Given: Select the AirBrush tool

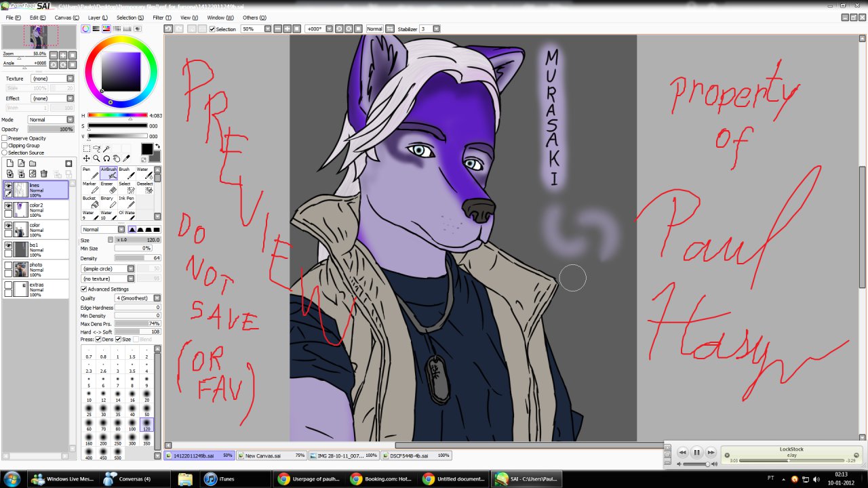Looking at the screenshot, I should tap(108, 174).
